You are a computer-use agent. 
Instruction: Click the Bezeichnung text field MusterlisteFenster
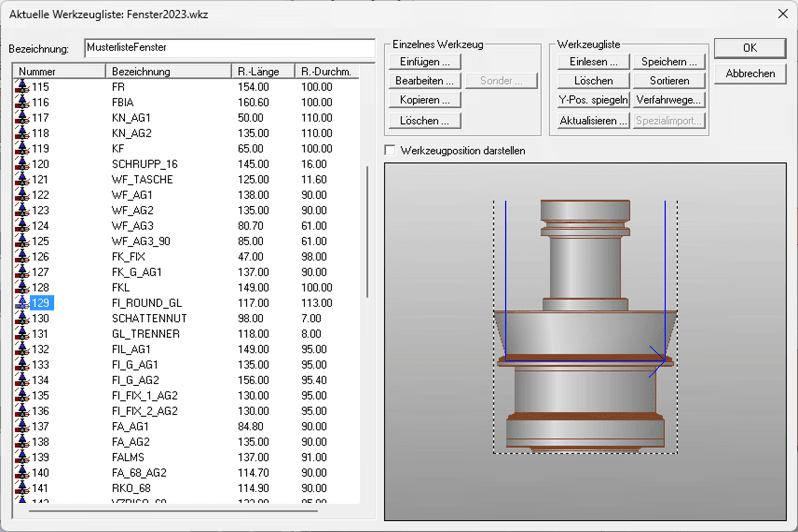pos(229,48)
